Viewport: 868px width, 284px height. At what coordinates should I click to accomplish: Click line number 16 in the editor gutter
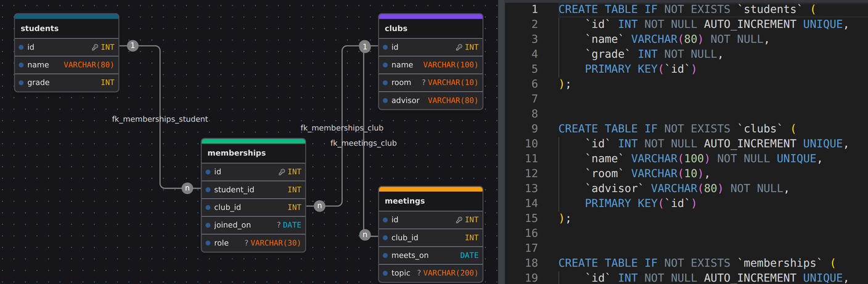click(x=531, y=233)
